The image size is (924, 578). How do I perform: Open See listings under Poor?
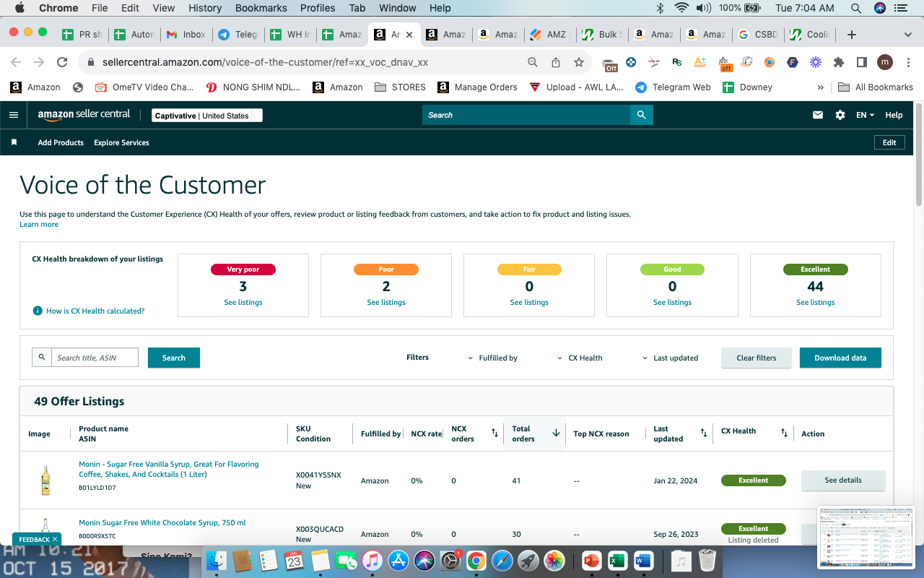pos(386,303)
